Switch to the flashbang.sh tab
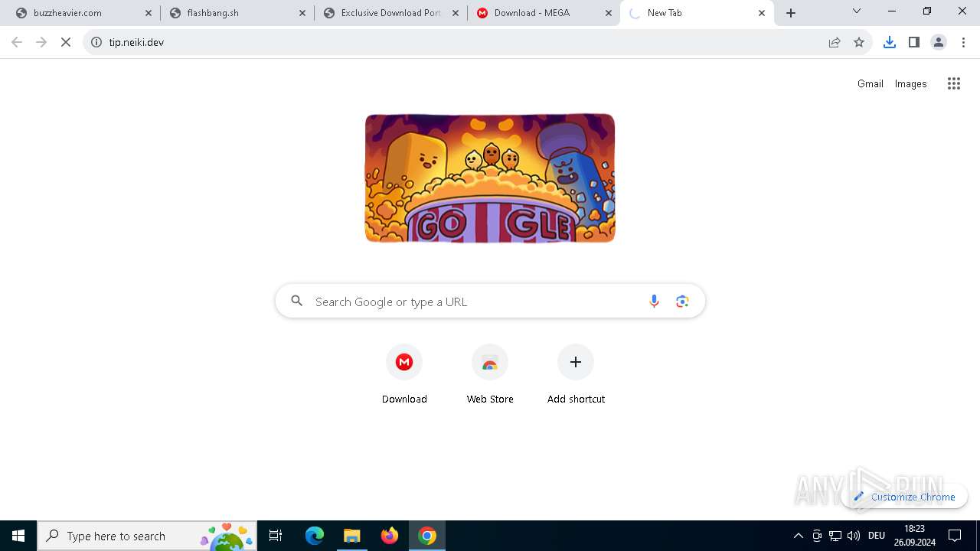The height and width of the screenshot is (551, 980). click(237, 13)
